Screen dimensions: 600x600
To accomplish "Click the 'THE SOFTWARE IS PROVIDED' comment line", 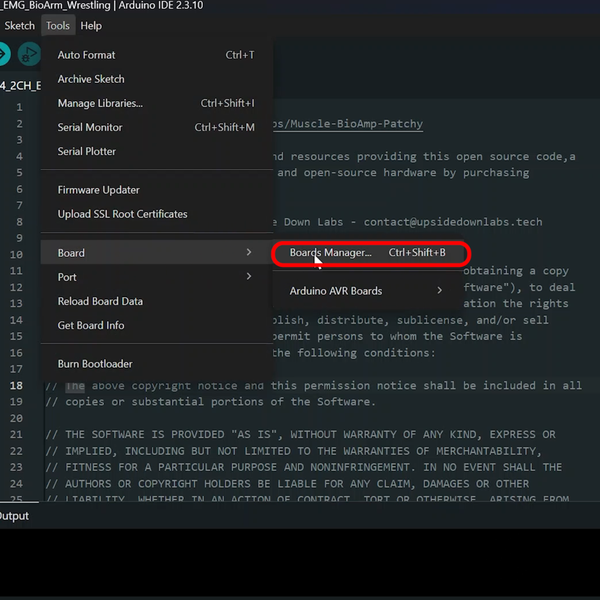I will click(300, 435).
